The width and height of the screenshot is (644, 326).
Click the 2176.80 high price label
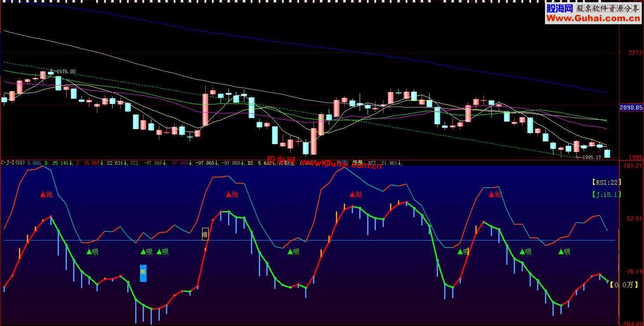point(65,71)
